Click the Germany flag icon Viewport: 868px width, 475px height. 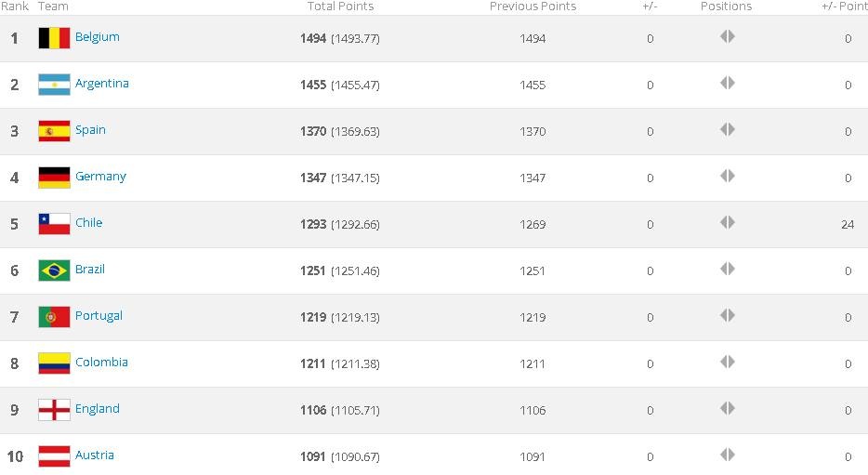[x=54, y=178]
